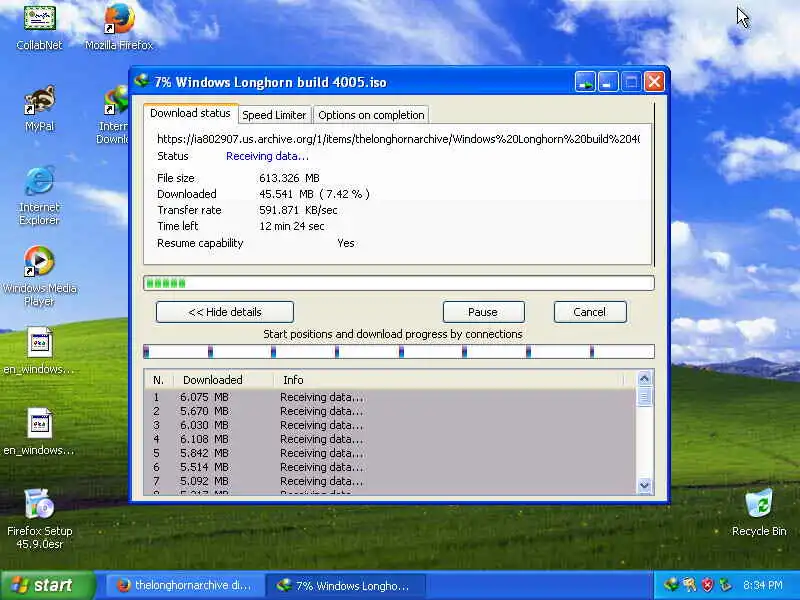Click the 7% Windows Longhorn taskbar button
Viewport: 800px width, 600px height.
click(x=345, y=585)
